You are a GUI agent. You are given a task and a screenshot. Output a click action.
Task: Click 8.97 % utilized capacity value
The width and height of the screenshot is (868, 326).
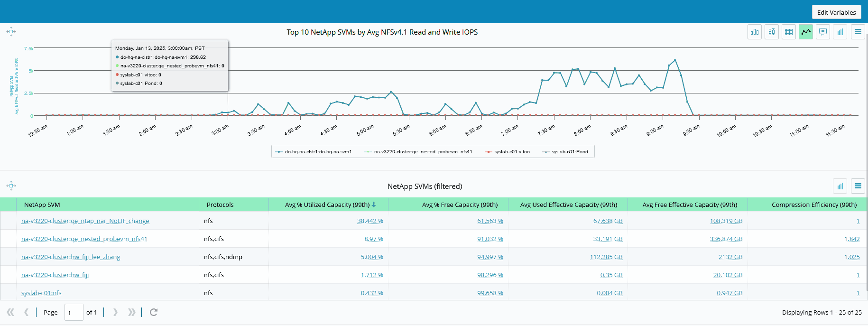(x=374, y=239)
